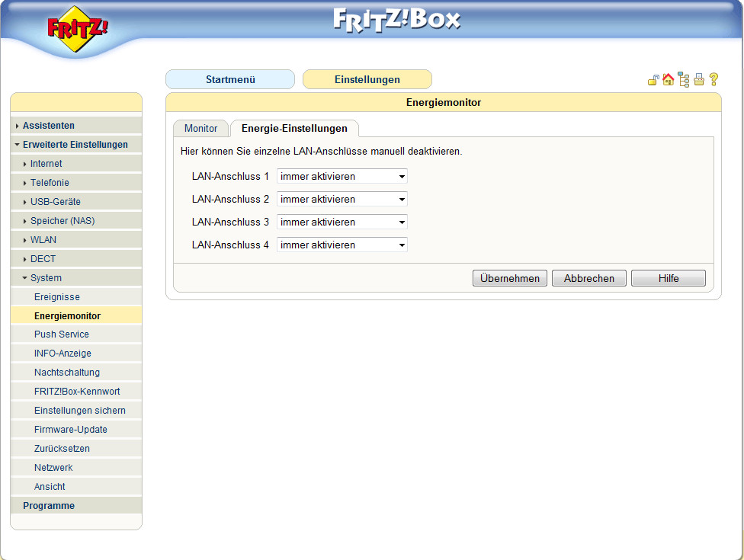Click the Abbrechen button

point(588,278)
